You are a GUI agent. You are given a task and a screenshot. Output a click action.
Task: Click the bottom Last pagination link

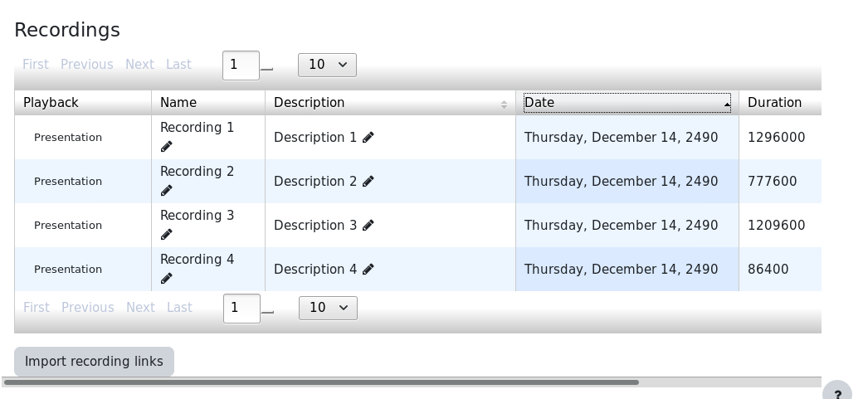(179, 308)
